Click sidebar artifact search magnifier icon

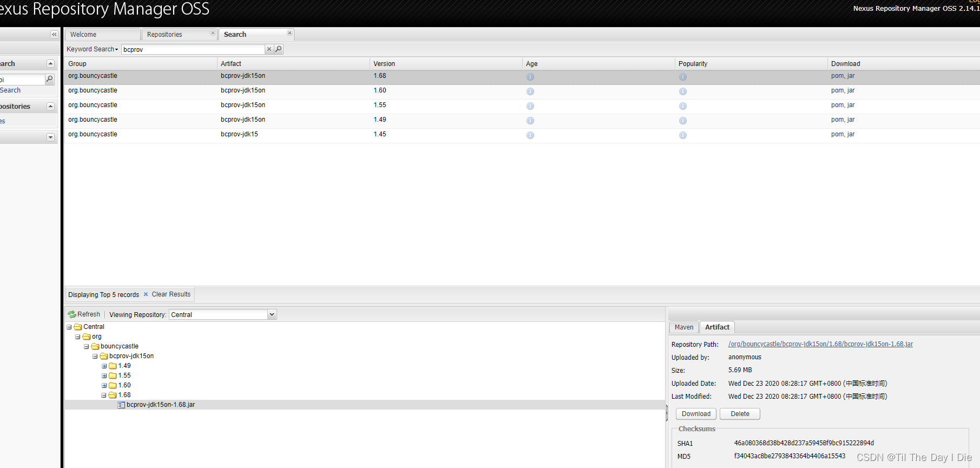(x=49, y=80)
